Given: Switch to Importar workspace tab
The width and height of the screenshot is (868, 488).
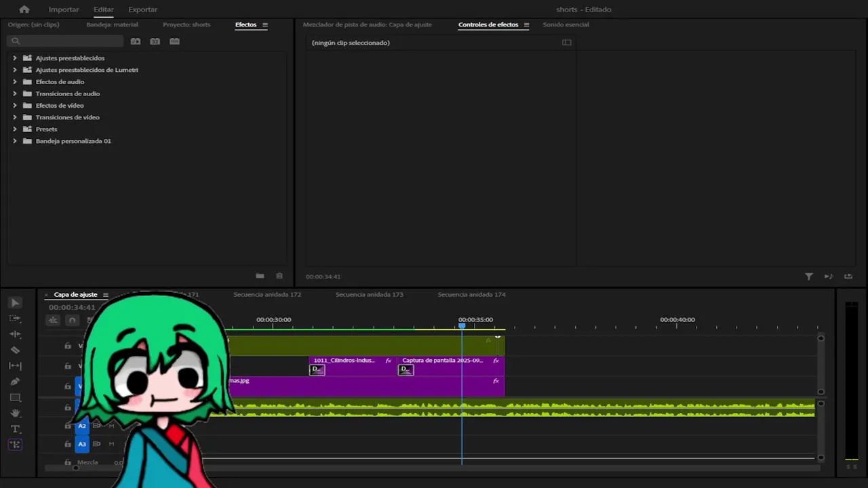Looking at the screenshot, I should coord(64,9).
